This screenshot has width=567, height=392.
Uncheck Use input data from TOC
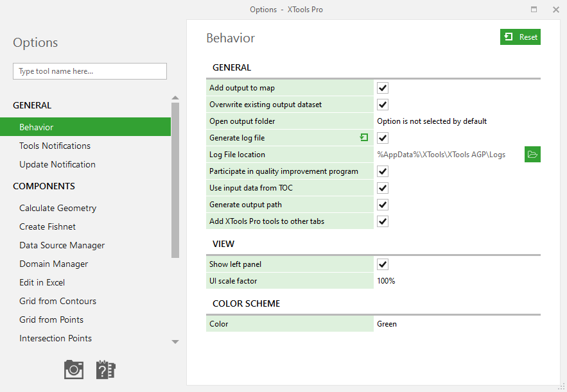[383, 188]
